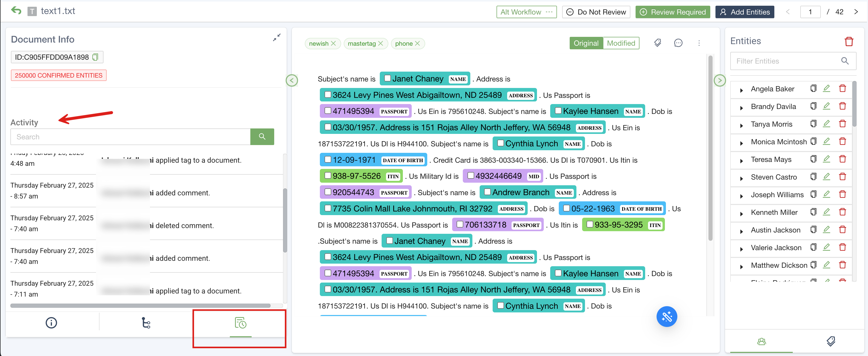868x356 pixels.
Task: Switch to the Modified view tab
Action: click(x=621, y=43)
